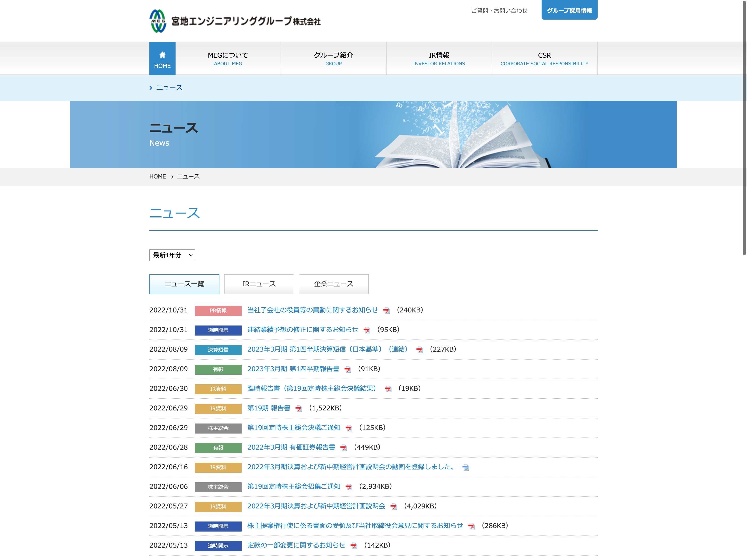The height and width of the screenshot is (560, 747).
Task: Open PDF icon beside 連結業績予想の修正
Action: (x=367, y=330)
